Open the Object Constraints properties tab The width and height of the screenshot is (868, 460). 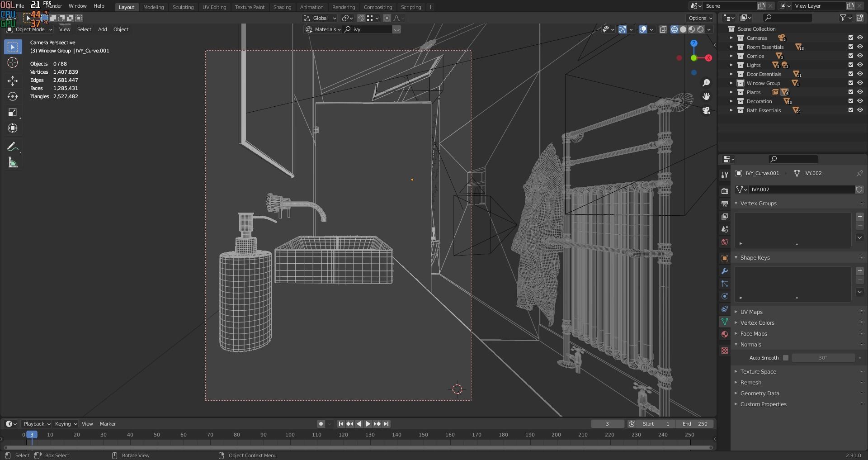[725, 308]
